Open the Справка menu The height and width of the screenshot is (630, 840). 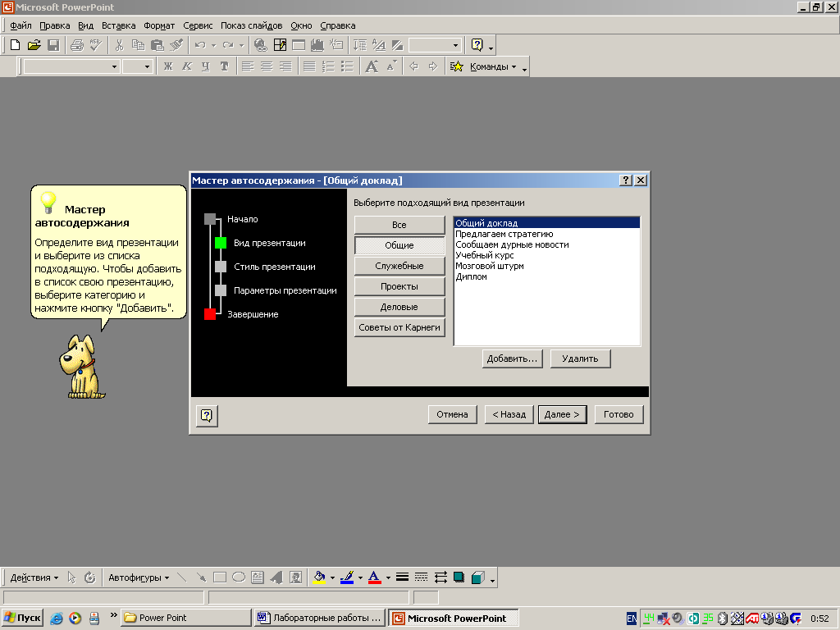click(x=337, y=25)
